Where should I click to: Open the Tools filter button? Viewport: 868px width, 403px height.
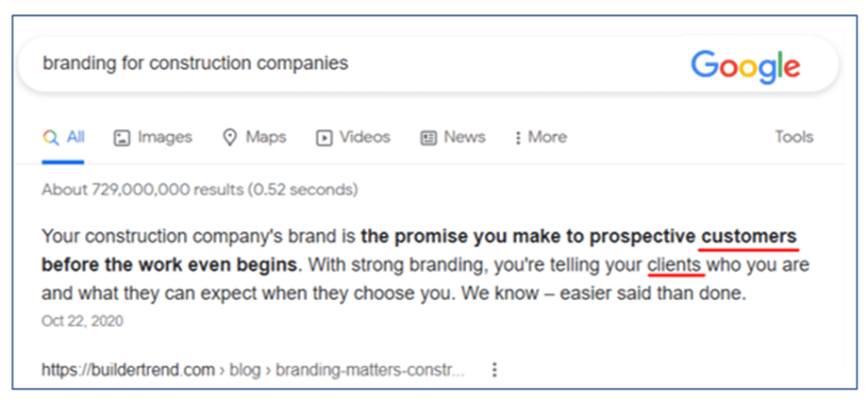coord(793,137)
